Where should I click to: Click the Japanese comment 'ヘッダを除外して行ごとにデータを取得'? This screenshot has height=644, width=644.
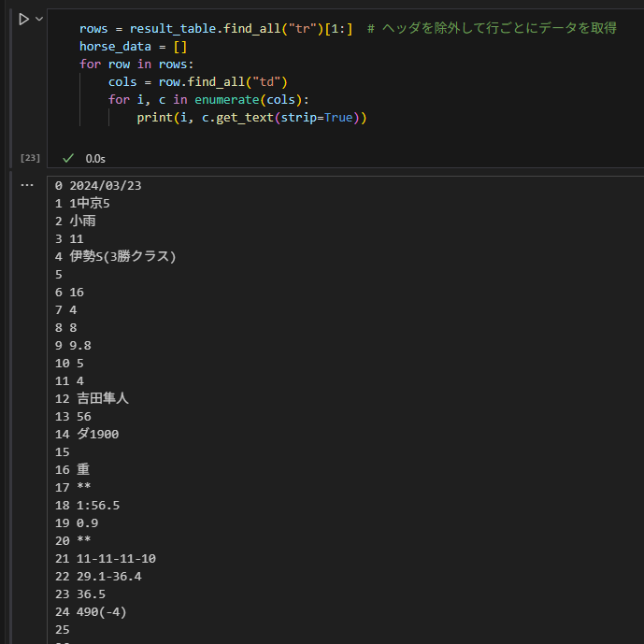click(x=499, y=28)
